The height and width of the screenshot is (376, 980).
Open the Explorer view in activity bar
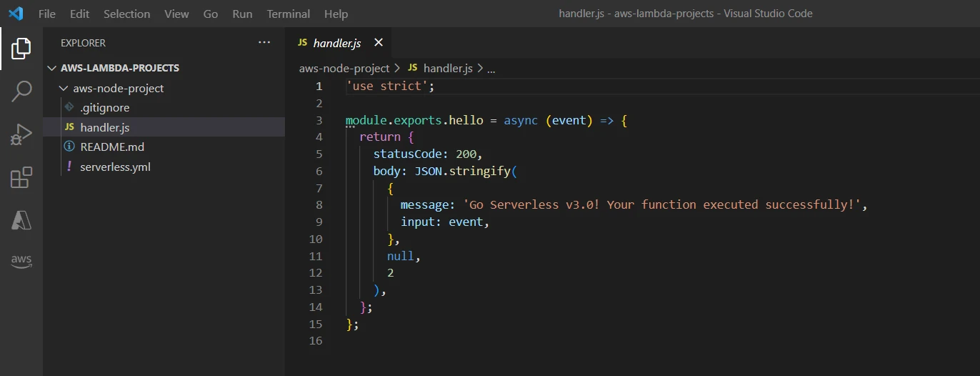tap(21, 49)
